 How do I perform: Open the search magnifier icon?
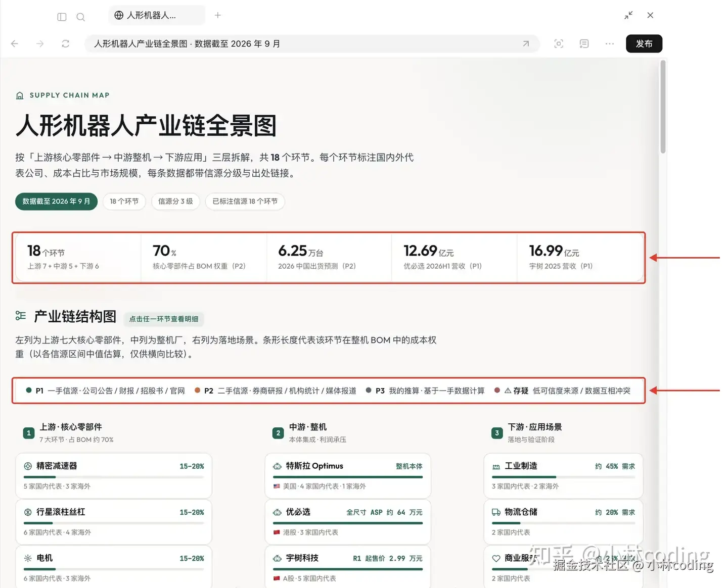click(x=80, y=17)
